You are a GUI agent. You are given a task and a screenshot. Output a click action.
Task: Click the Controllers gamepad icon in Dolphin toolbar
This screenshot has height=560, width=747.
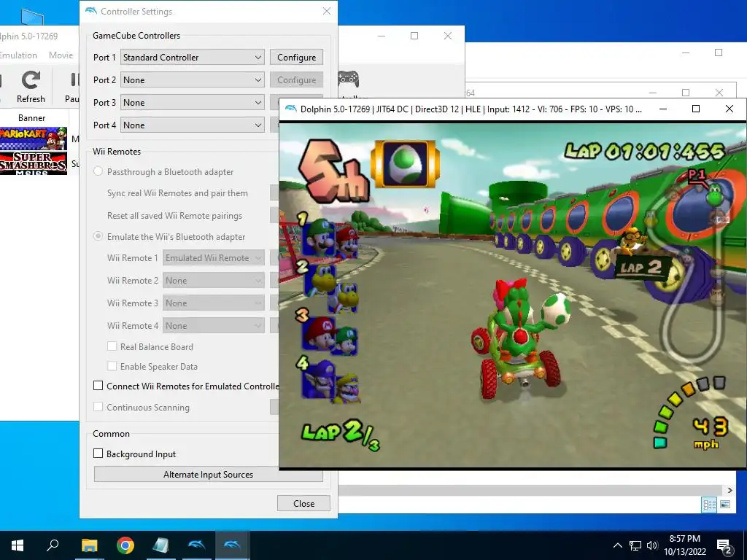coord(348,79)
